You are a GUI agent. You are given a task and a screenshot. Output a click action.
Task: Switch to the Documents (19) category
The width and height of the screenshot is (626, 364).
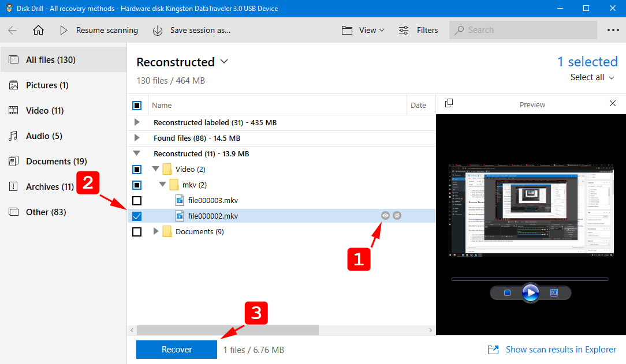pyautogui.click(x=56, y=162)
